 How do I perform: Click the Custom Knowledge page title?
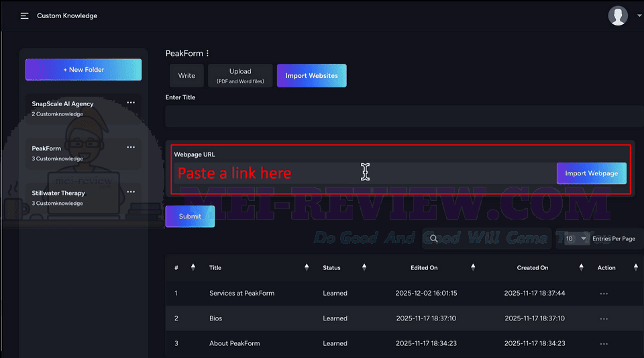point(67,15)
